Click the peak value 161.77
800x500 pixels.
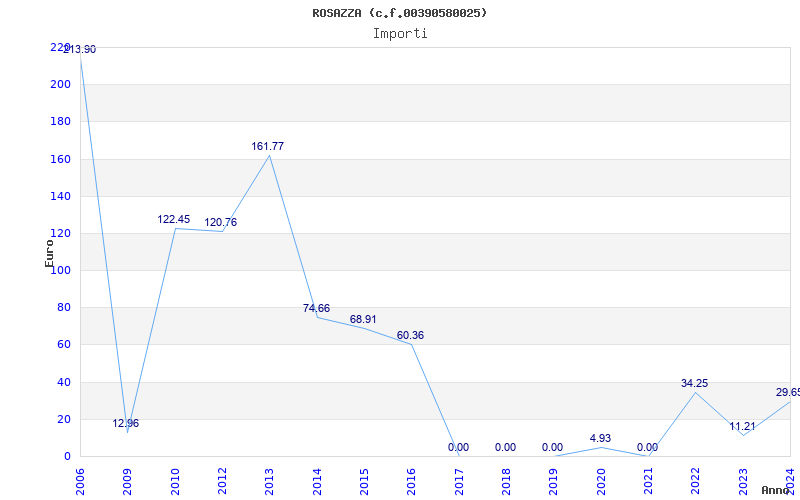[x=267, y=146]
